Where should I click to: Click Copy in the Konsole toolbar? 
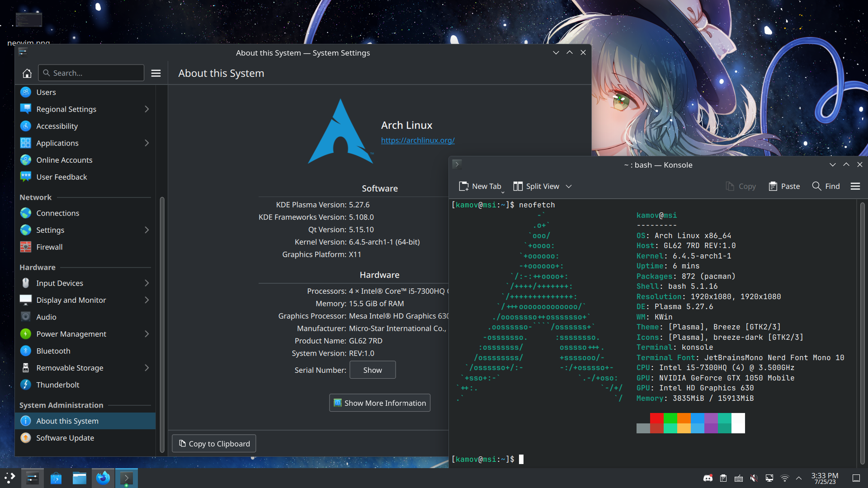741,186
